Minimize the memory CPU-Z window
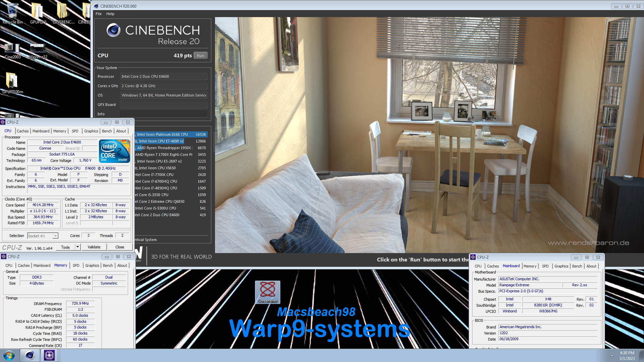Image resolution: width=644 pixels, height=362 pixels. click(107, 256)
